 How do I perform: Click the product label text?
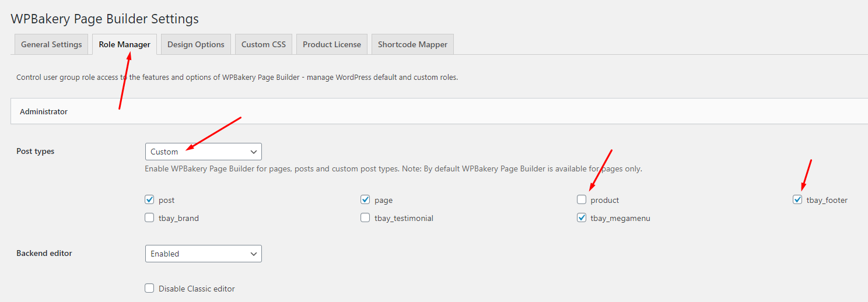pyautogui.click(x=605, y=200)
